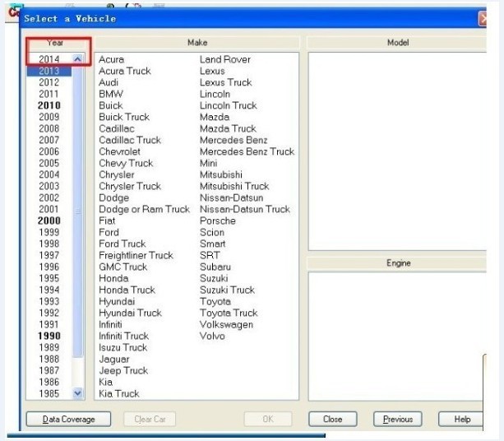Select Hyundai Truck make
This screenshot has height=441, width=504.
tap(130, 313)
